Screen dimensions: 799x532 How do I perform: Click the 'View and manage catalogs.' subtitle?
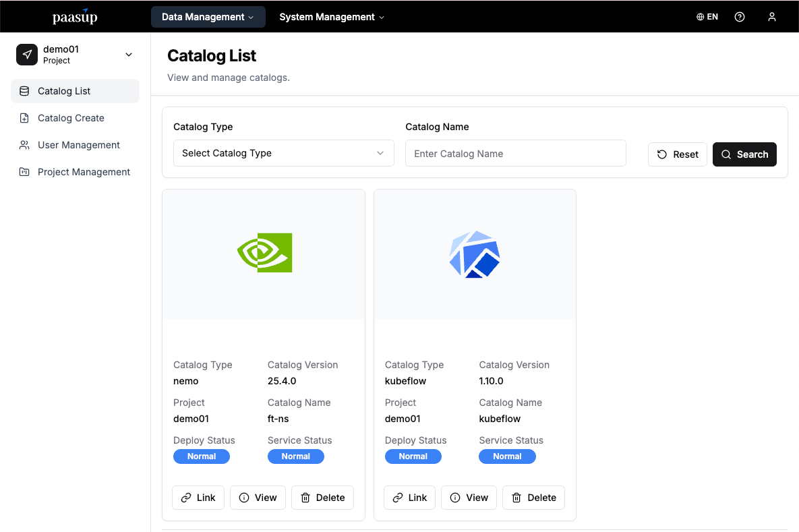[229, 78]
